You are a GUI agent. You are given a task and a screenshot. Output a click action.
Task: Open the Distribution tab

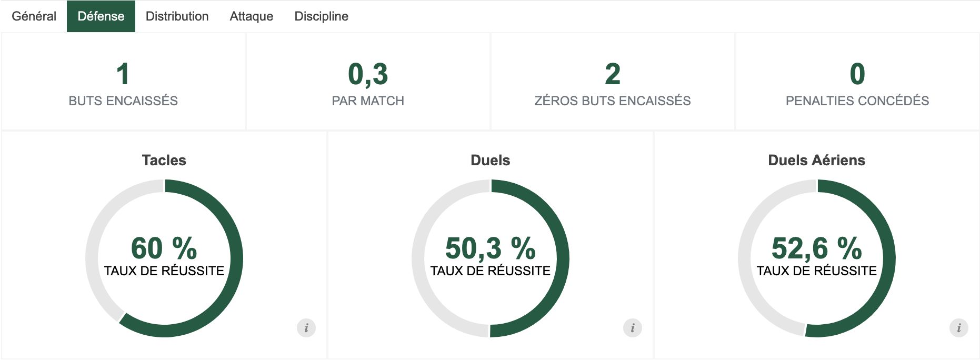coord(177,16)
